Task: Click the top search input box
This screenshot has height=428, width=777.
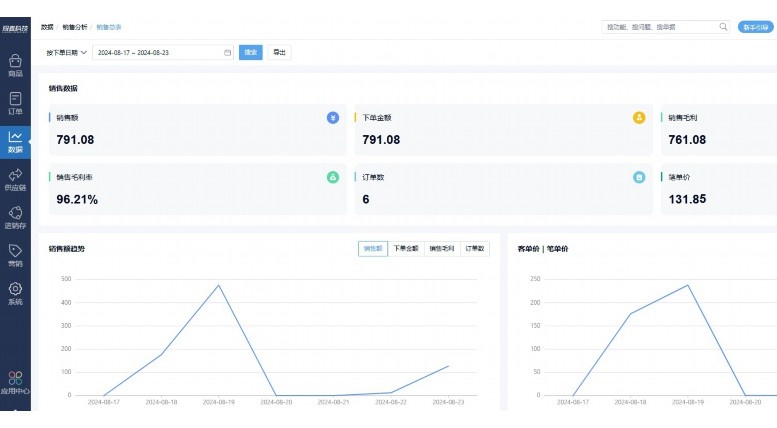Action: click(x=666, y=27)
